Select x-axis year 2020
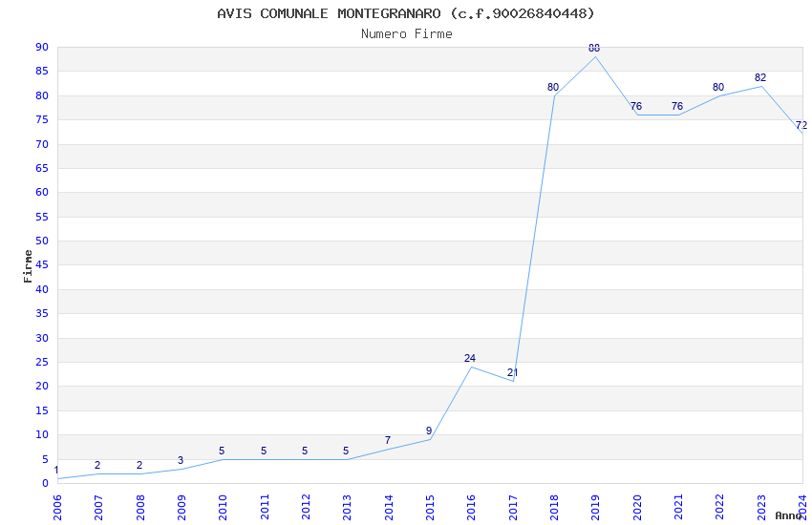This screenshot has width=812, height=525. (637, 508)
